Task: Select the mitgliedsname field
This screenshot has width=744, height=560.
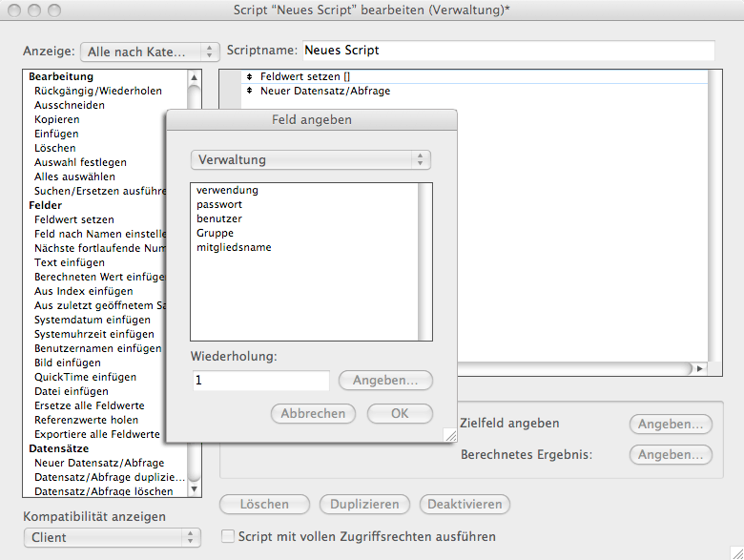Action: pyautogui.click(x=234, y=247)
